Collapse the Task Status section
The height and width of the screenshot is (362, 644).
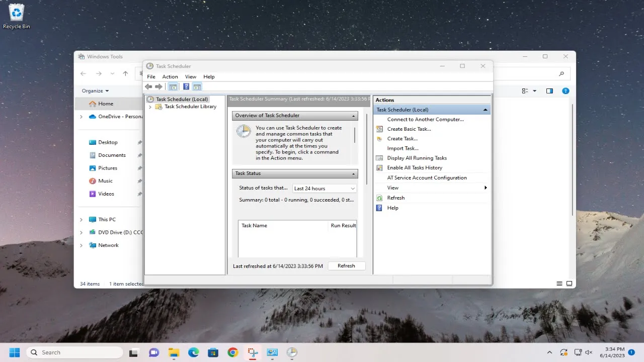click(x=354, y=173)
